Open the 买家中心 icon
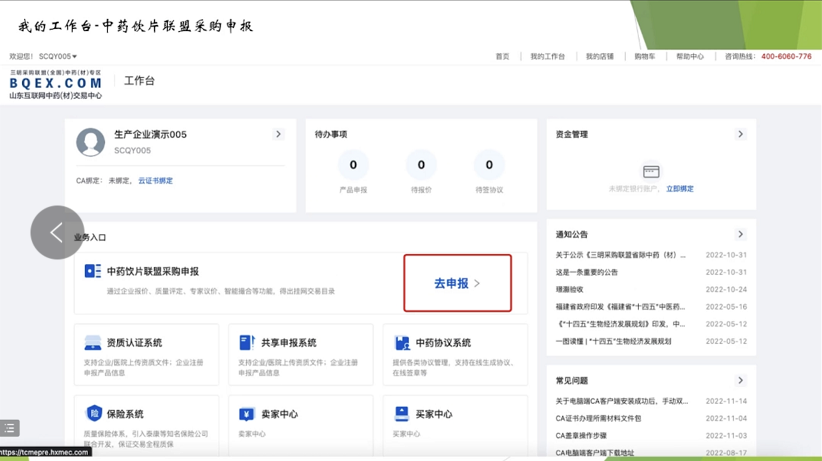 tap(402, 414)
